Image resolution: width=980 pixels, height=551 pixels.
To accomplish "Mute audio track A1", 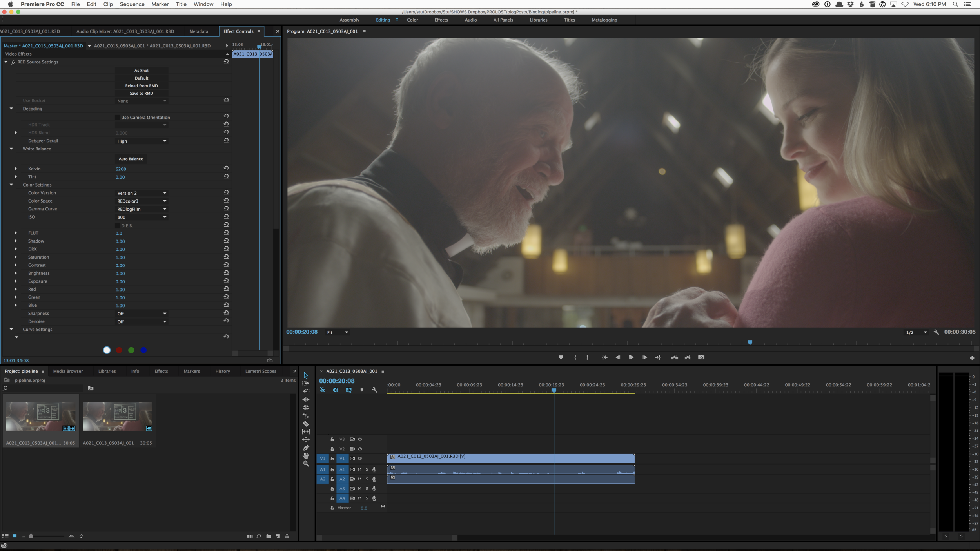I will tap(359, 469).
